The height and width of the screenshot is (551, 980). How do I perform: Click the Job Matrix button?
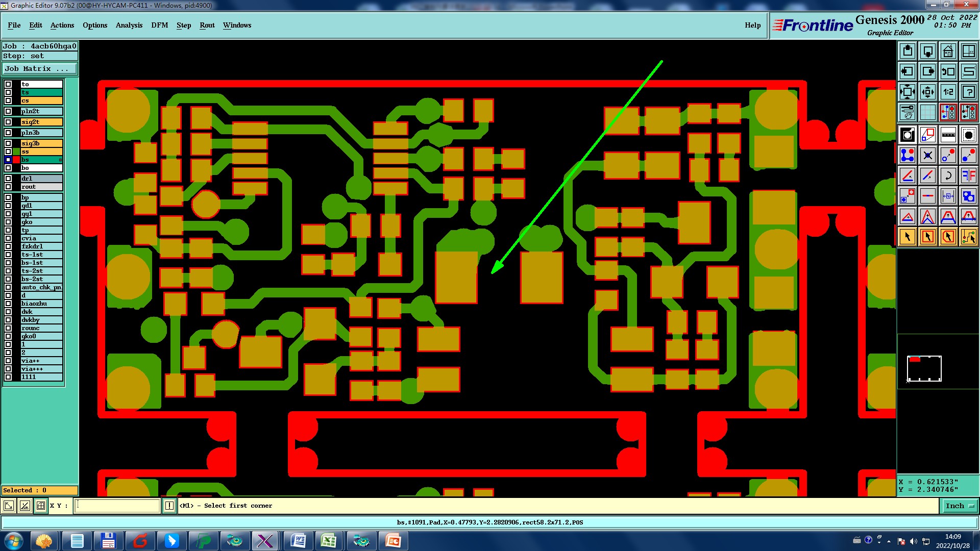[x=40, y=68]
